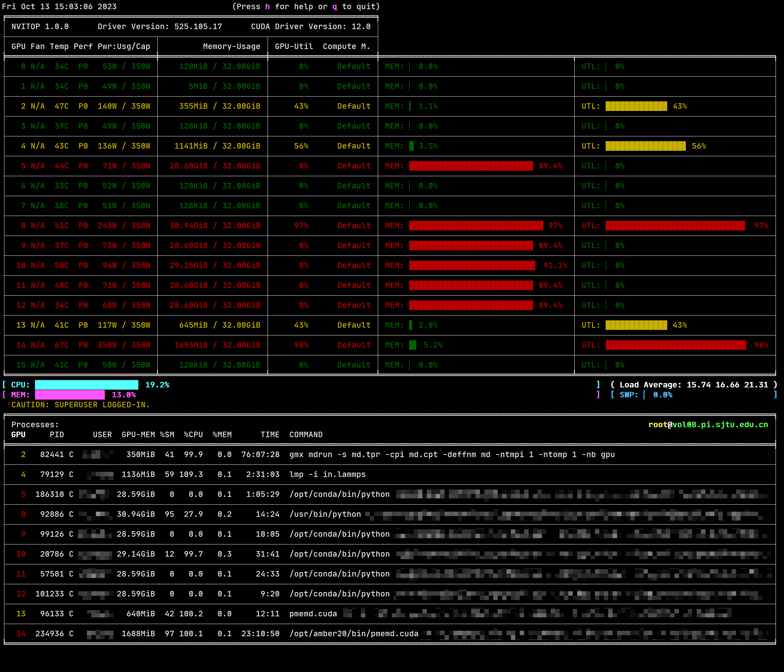This screenshot has width=784, height=672.
Task: Click the GPU 14 utilization bar at 98%
Action: pos(676,345)
